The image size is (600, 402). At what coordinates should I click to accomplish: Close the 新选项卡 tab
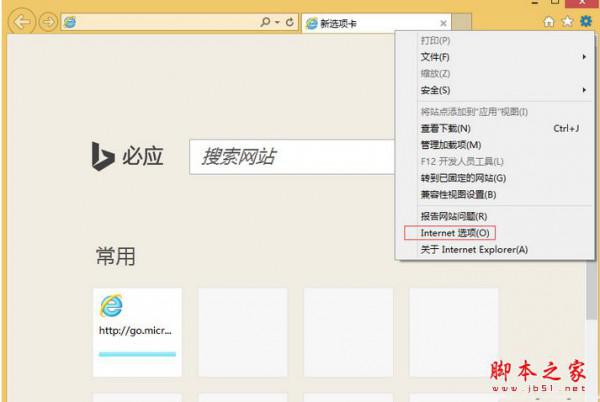click(x=443, y=24)
